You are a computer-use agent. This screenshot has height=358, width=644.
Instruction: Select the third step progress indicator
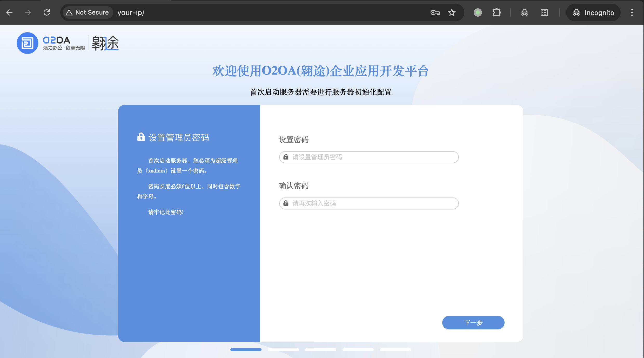320,350
